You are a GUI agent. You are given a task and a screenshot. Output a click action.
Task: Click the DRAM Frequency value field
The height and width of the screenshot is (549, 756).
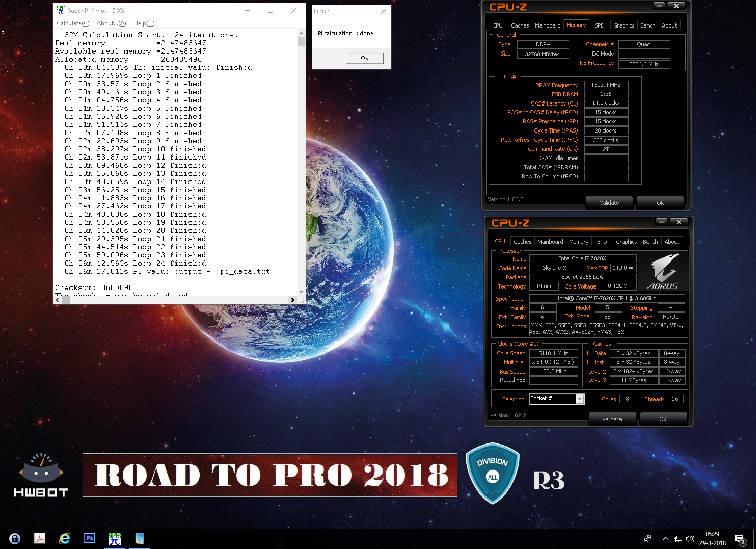(x=606, y=85)
